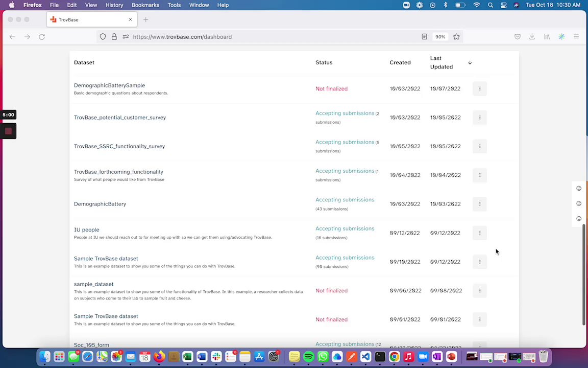Open the History menu

pos(114,5)
